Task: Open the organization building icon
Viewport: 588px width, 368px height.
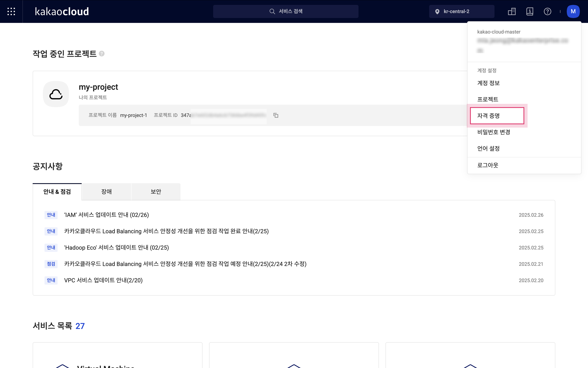Action: 512,11
